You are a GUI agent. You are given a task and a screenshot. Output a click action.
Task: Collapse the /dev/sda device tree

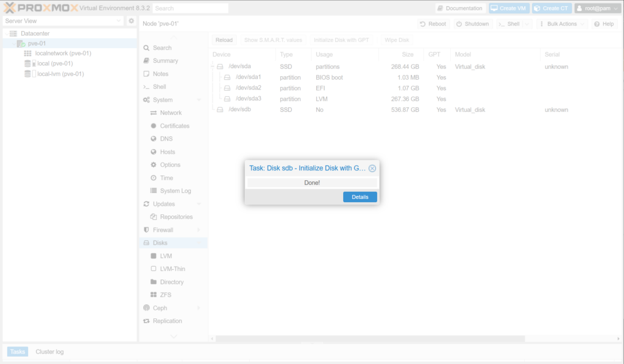tap(213, 66)
